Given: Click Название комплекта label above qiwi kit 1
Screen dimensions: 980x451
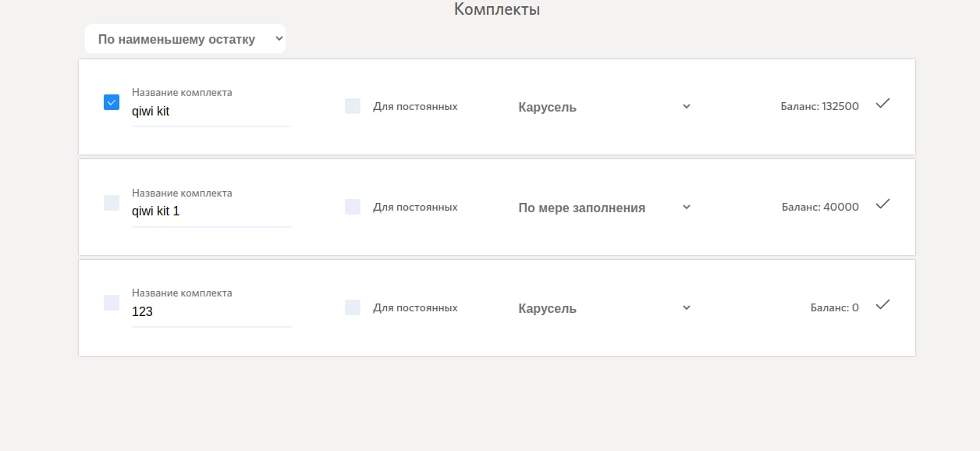Looking at the screenshot, I should click(x=182, y=193).
